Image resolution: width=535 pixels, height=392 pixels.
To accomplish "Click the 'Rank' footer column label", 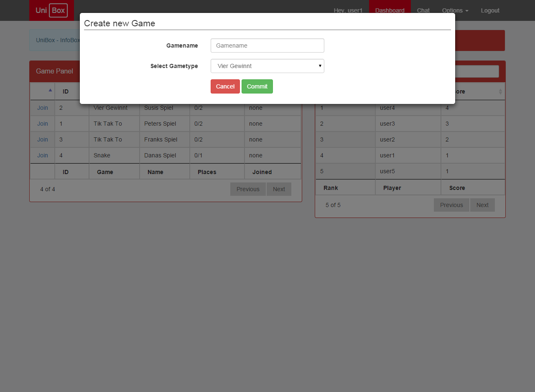I will [331, 188].
